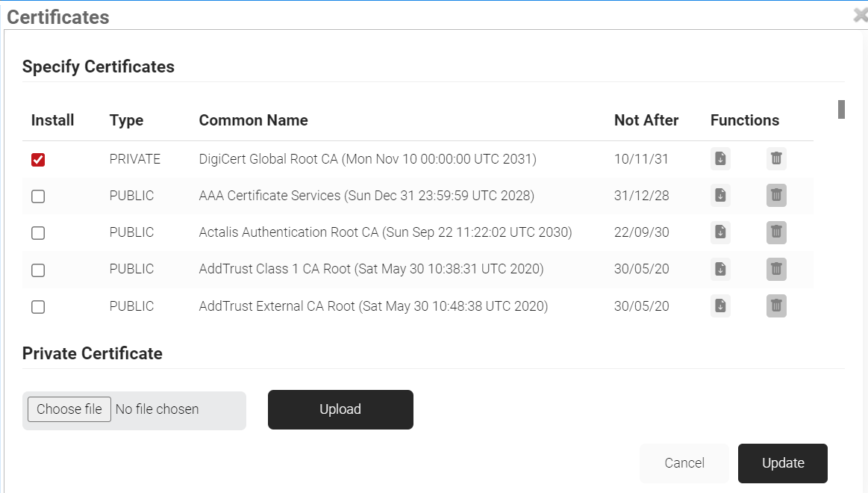
Task: Download AddTrust External CA Root certificate
Action: point(720,306)
